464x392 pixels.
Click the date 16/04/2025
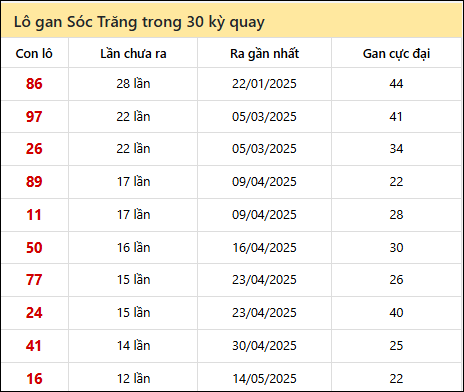coord(264,248)
